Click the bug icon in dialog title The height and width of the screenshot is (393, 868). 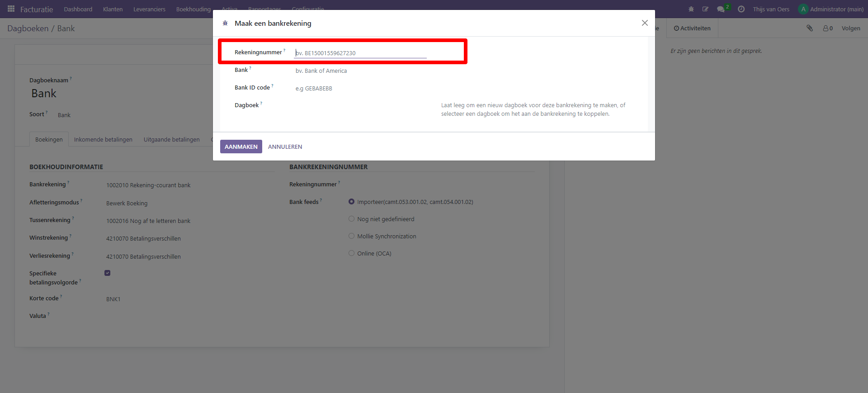pos(225,23)
